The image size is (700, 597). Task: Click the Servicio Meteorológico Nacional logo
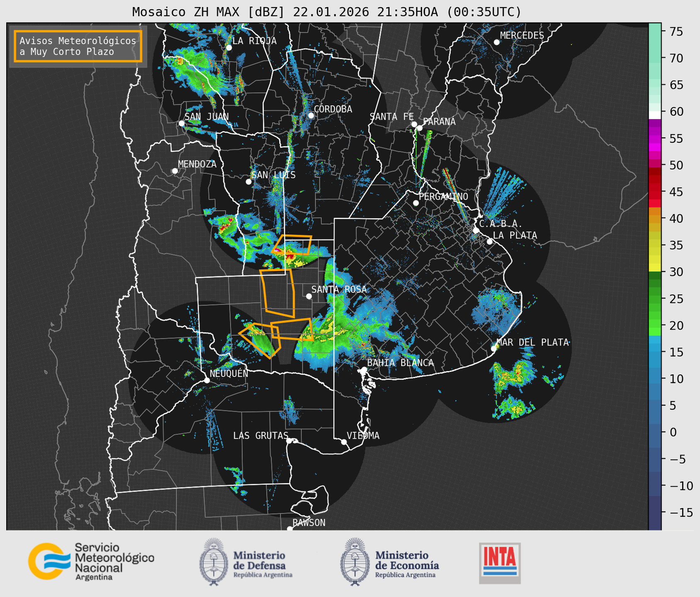[91, 561]
